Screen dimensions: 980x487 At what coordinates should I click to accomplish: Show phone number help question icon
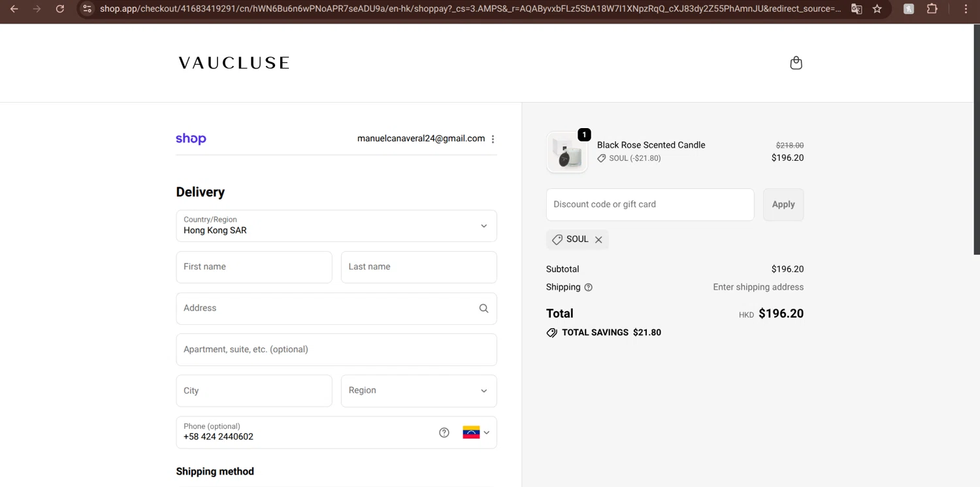click(x=444, y=433)
